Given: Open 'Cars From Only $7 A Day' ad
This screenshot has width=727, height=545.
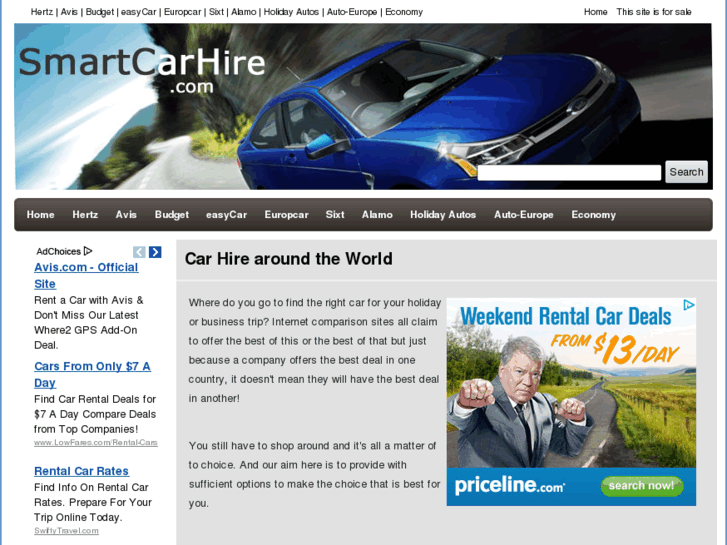Looking at the screenshot, I should click(92, 374).
